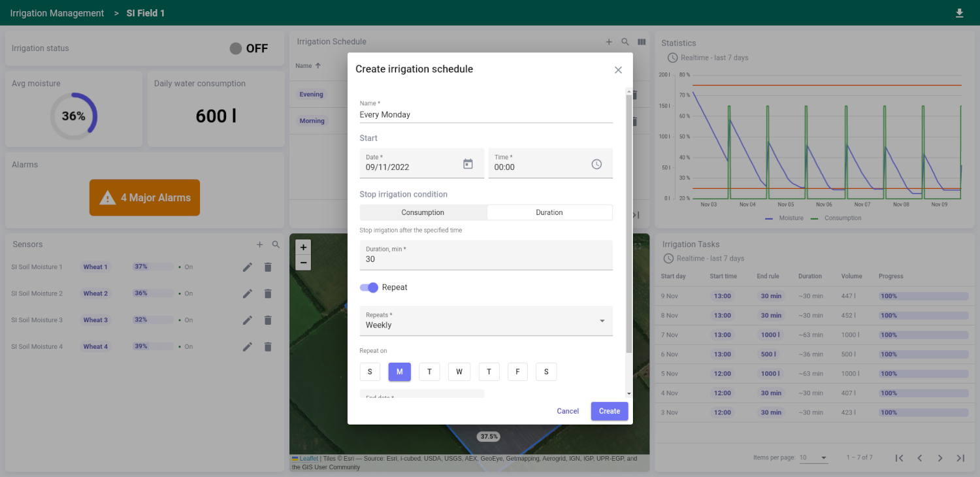980x477 pixels.
Task: Open the time picker clock icon
Action: coord(596,164)
